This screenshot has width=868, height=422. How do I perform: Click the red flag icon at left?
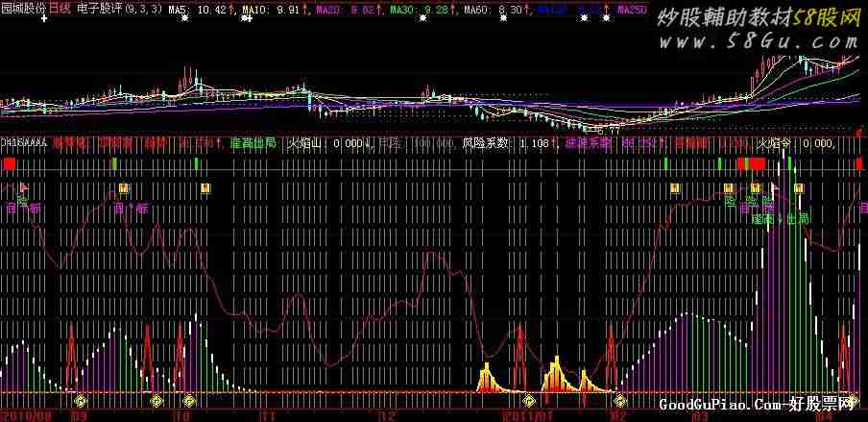[24, 186]
